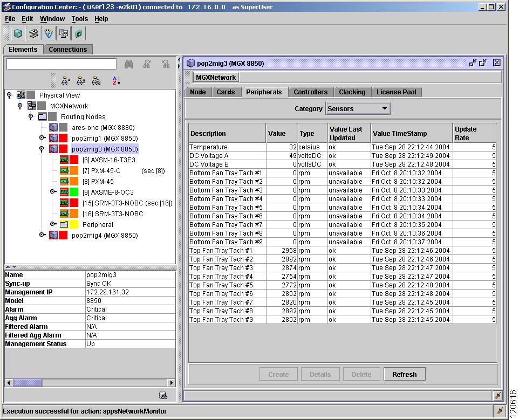
Task: Open the Tools menu
Action: (x=80, y=19)
